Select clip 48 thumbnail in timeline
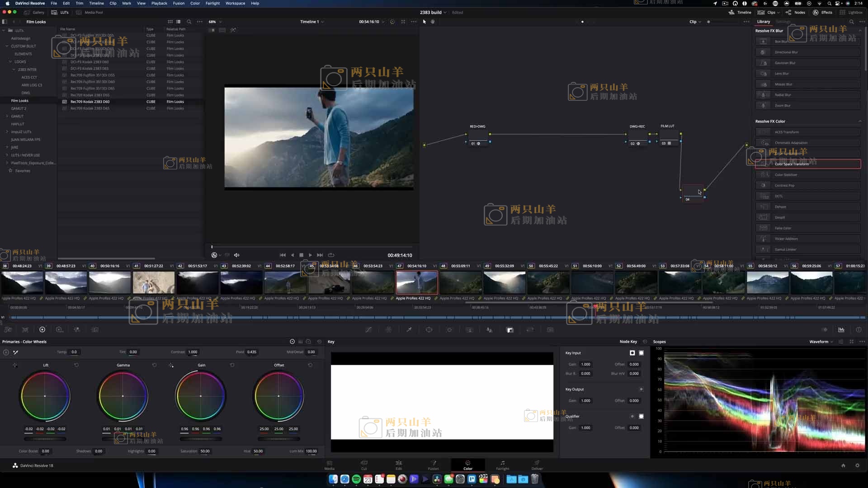This screenshot has width=868, height=488. [461, 282]
